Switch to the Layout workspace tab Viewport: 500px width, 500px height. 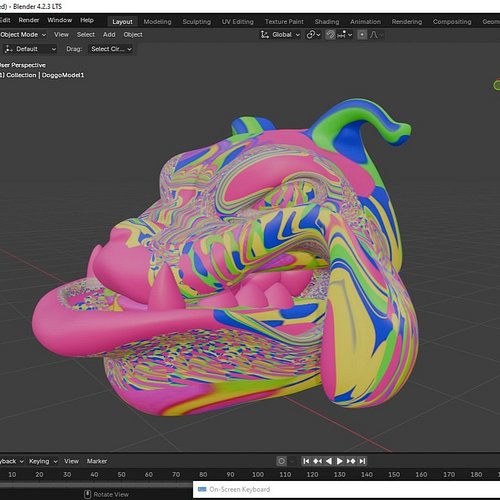(x=122, y=22)
